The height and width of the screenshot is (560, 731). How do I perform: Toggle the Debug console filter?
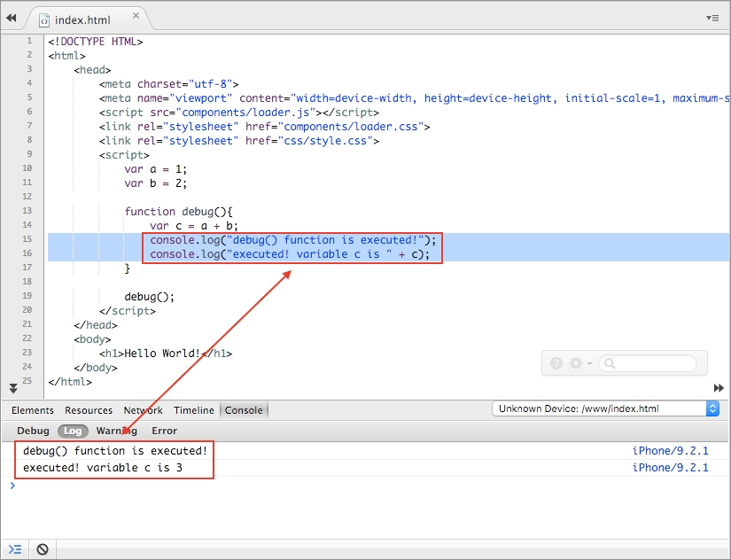[x=33, y=431]
